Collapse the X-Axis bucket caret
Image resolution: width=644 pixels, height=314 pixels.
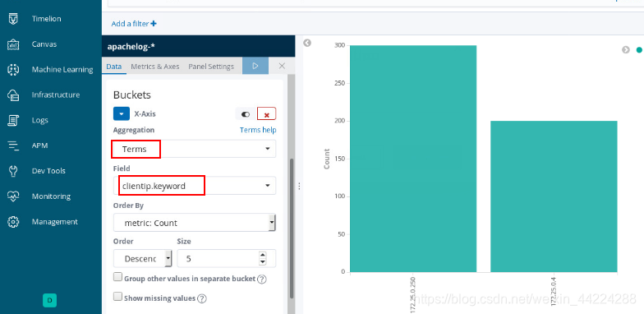[x=122, y=113]
